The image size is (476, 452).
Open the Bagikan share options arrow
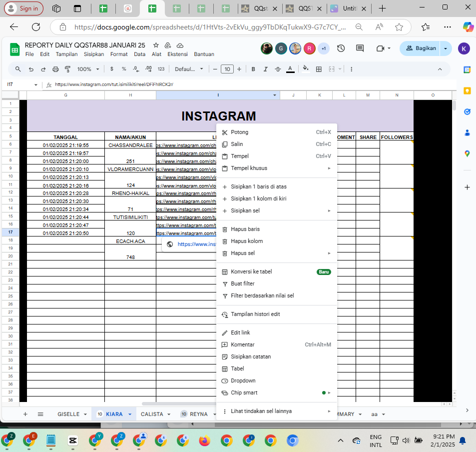pos(446,48)
